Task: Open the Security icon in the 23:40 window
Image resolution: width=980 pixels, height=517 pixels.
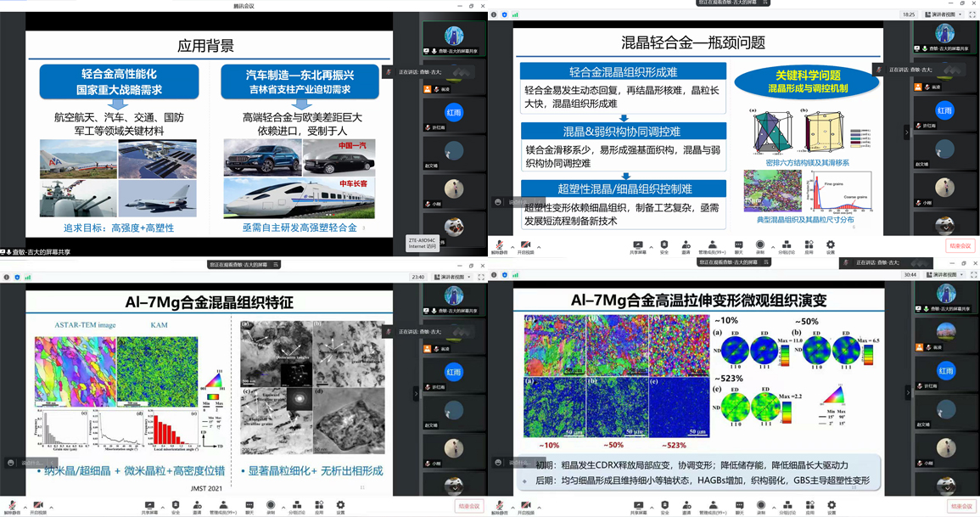Action: pyautogui.click(x=176, y=505)
